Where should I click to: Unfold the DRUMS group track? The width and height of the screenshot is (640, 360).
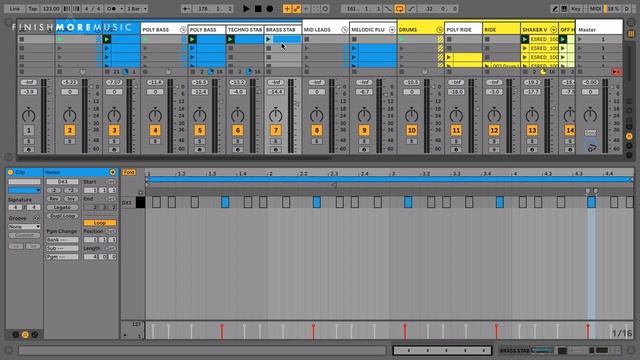(x=439, y=29)
